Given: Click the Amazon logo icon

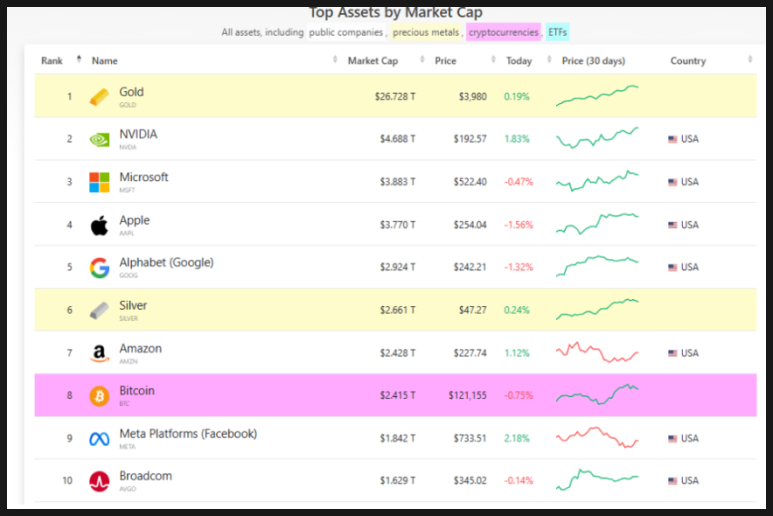Looking at the screenshot, I should click(x=99, y=353).
